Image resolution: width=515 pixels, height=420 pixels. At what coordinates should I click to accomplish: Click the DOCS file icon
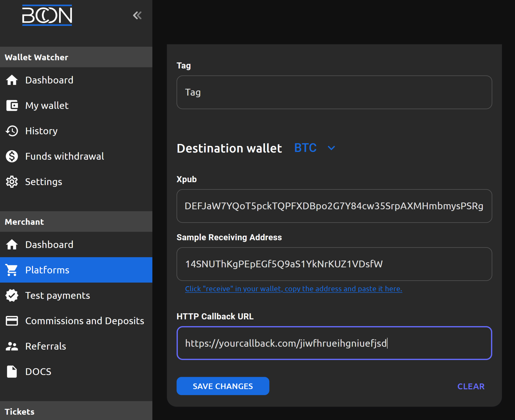(12, 372)
